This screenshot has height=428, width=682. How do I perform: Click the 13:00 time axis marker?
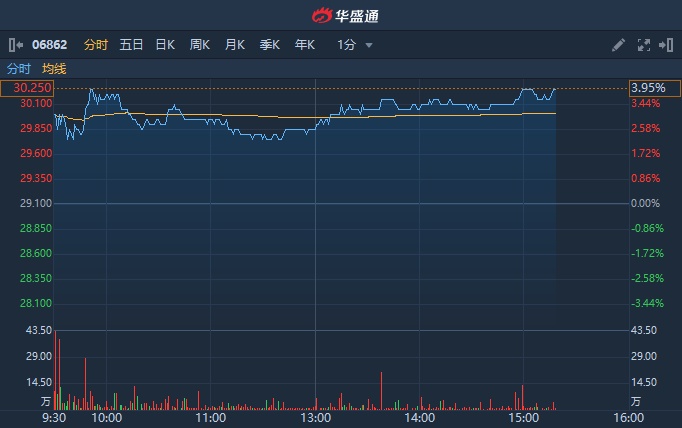point(315,418)
